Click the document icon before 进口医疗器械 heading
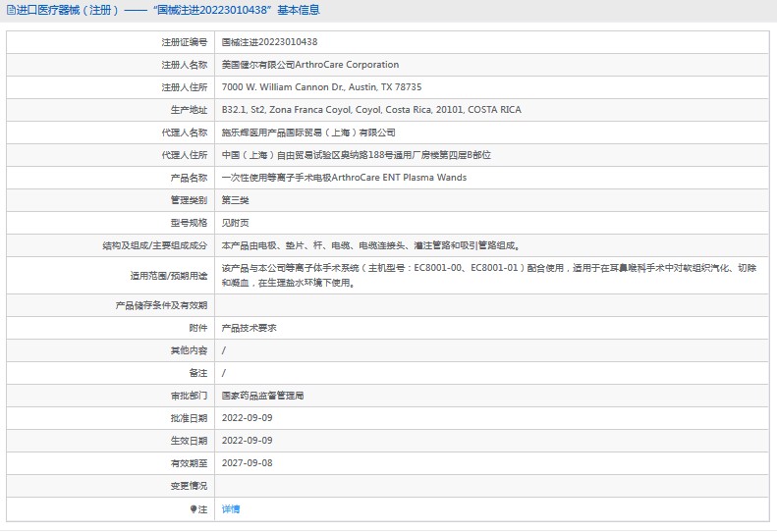The image size is (777, 532). (11, 10)
